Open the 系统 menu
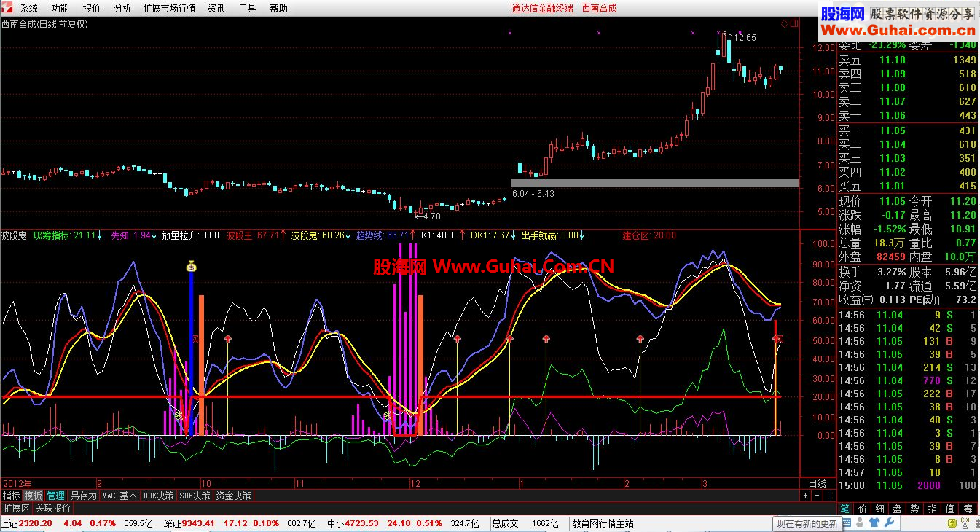The image size is (980, 532). [29, 8]
